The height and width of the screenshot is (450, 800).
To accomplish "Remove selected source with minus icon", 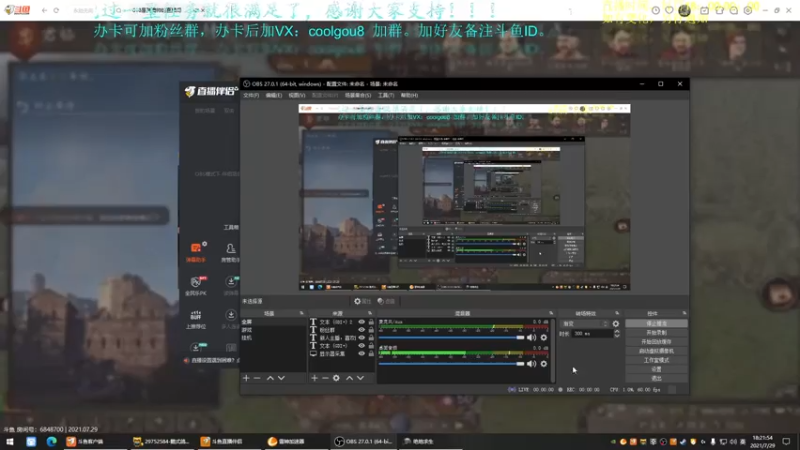I will (x=325, y=378).
